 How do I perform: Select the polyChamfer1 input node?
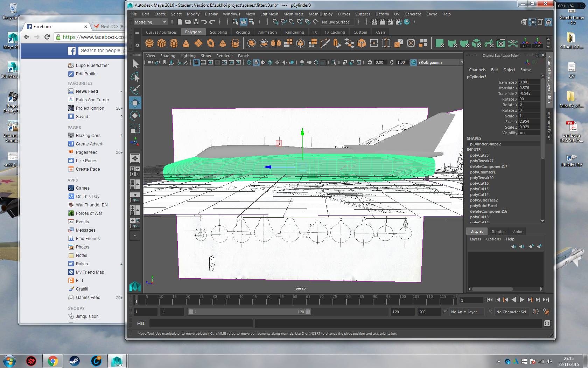click(x=483, y=172)
